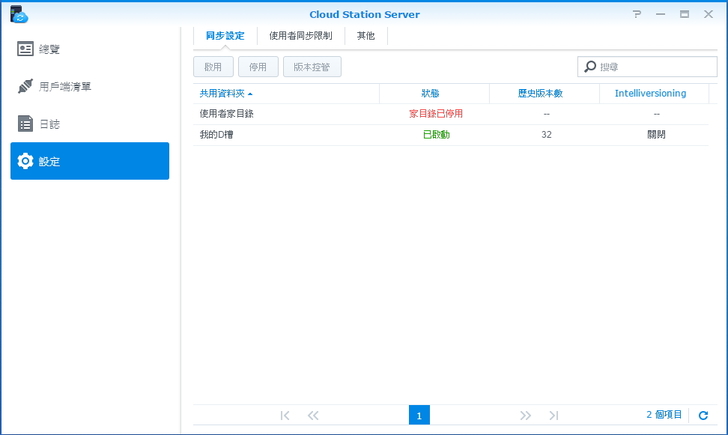The image size is (728, 435).
Task: Open the 日誌 log section
Action: 90,124
